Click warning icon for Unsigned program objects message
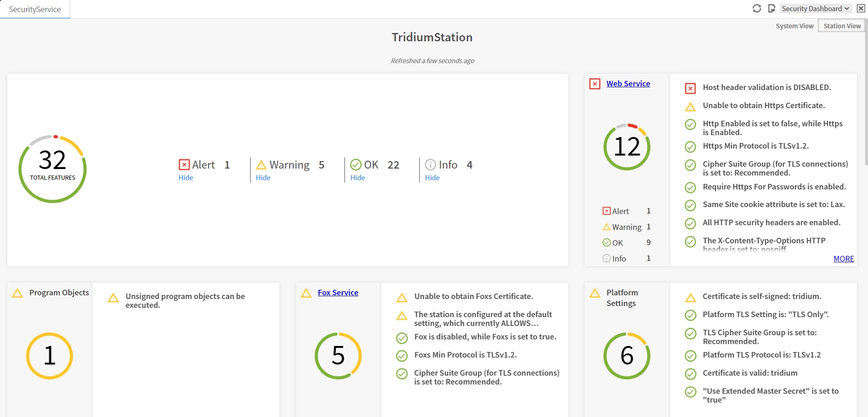Image resolution: width=868 pixels, height=417 pixels. (113, 298)
